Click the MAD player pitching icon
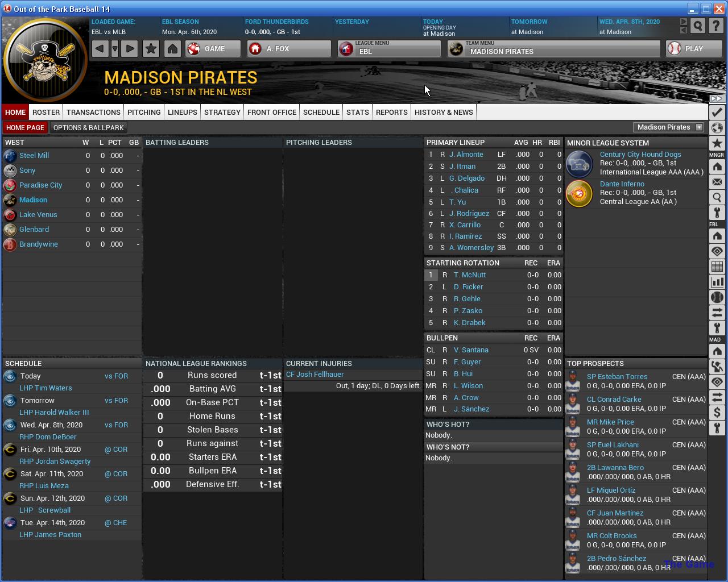Viewport: 728px width, 582px height. tap(717, 367)
